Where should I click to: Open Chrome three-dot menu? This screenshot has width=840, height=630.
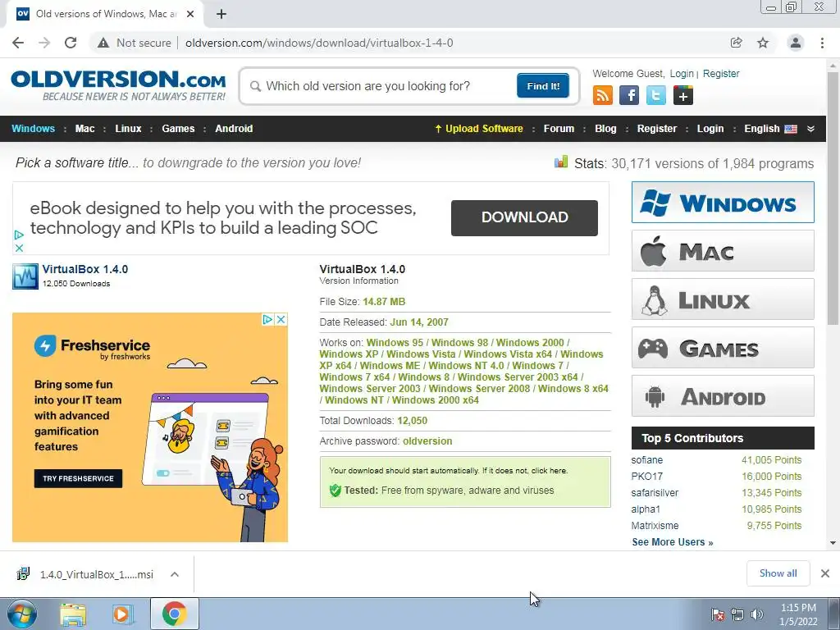point(822,43)
